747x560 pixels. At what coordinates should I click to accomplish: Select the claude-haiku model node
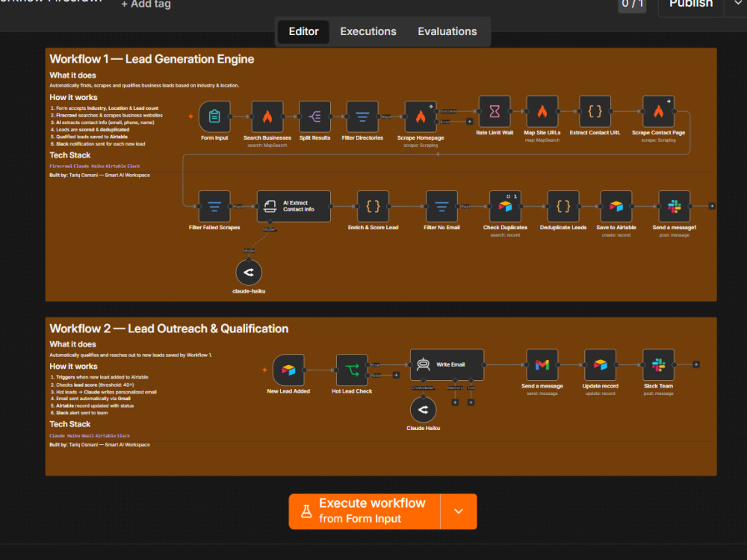249,273
